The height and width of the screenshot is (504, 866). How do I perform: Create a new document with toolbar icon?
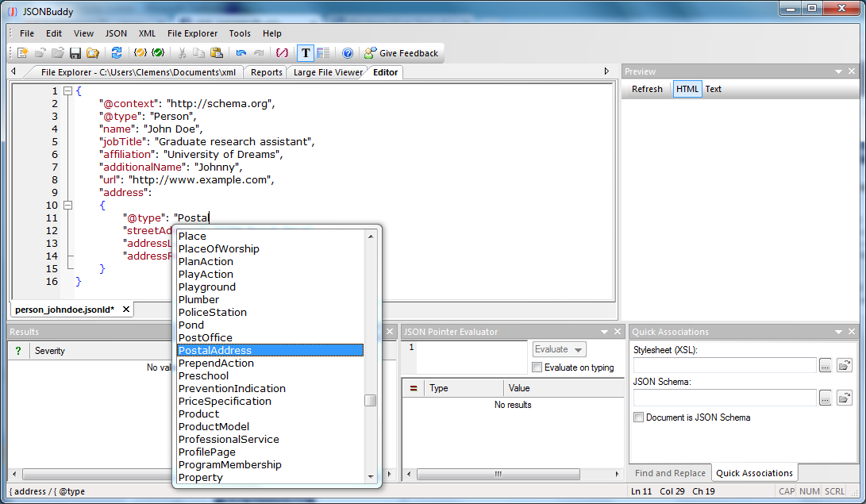pyautogui.click(x=23, y=53)
